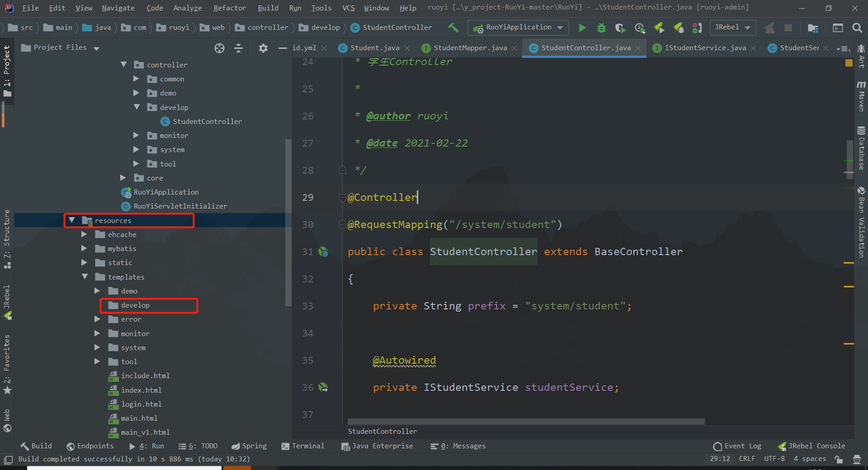
Task: Select login.html in the templates folder
Action: click(141, 404)
